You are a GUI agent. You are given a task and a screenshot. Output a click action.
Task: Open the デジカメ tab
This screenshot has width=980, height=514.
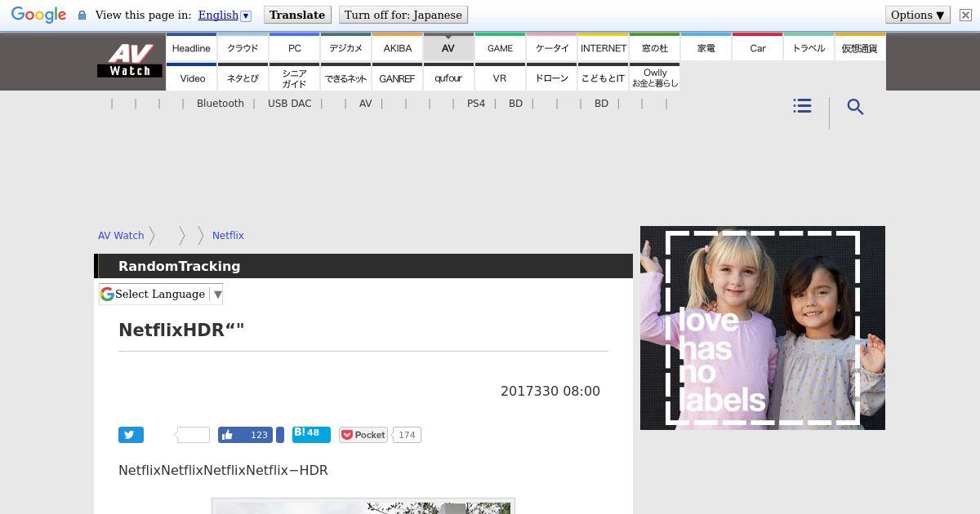(345, 47)
